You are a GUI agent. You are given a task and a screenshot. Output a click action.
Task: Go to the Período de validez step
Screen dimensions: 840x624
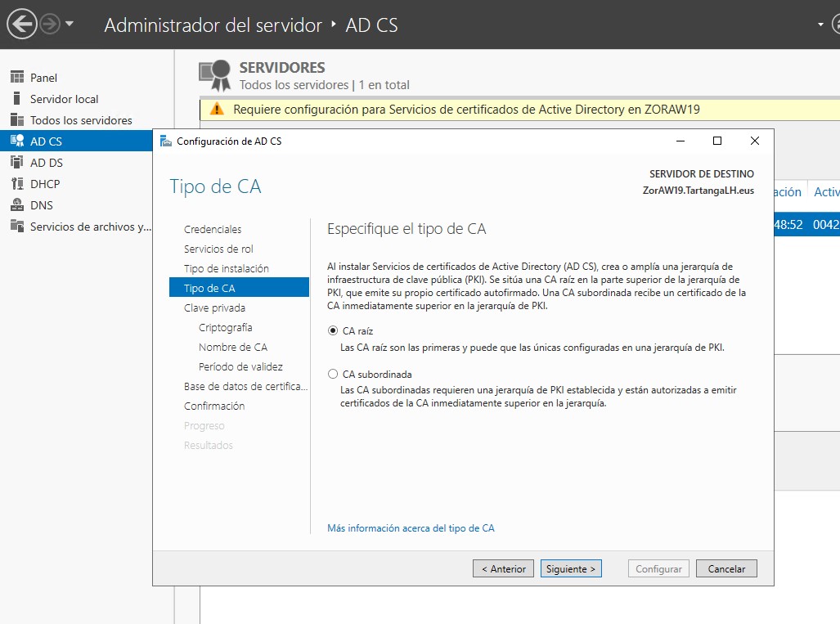(x=240, y=367)
